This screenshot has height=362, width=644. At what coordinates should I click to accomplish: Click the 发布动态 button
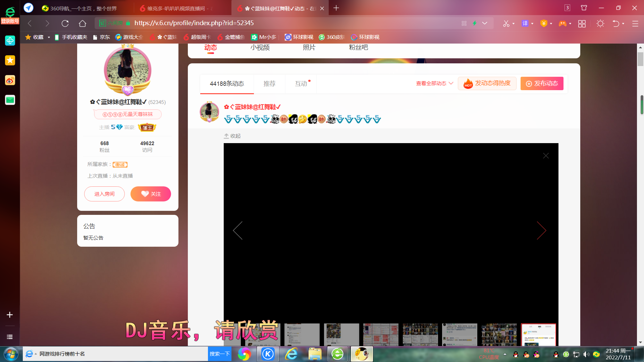[542, 83]
